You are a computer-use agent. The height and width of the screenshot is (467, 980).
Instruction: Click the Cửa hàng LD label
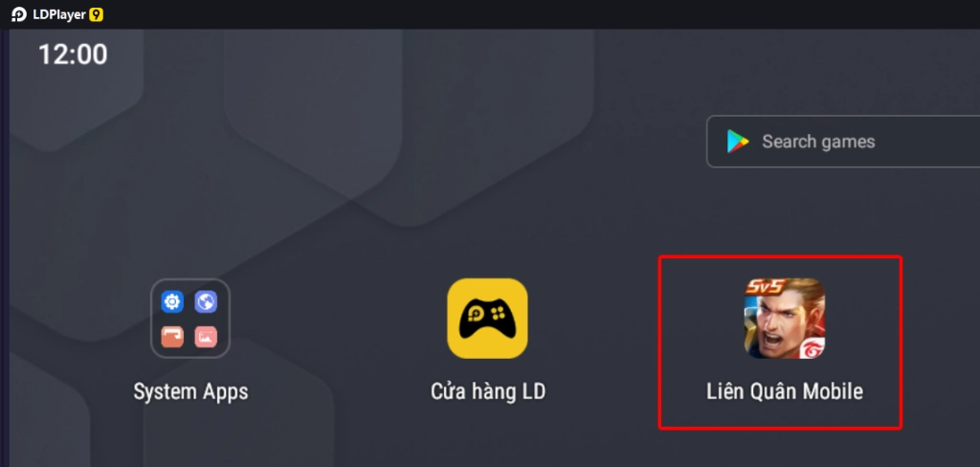488,392
